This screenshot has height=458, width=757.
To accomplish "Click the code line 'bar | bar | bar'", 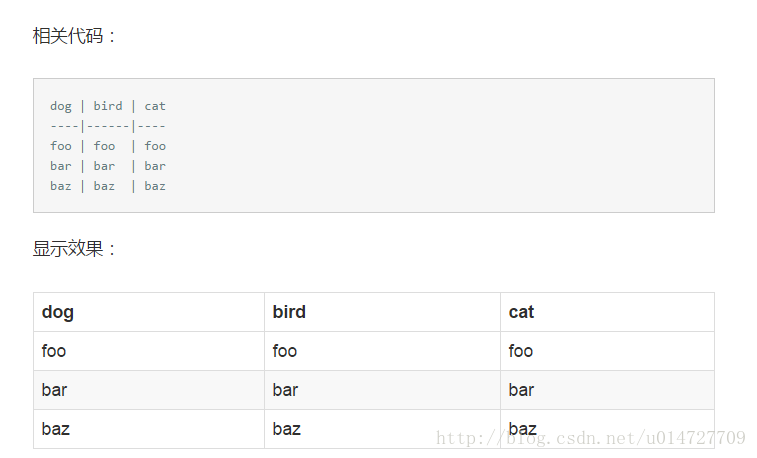I will coord(108,166).
